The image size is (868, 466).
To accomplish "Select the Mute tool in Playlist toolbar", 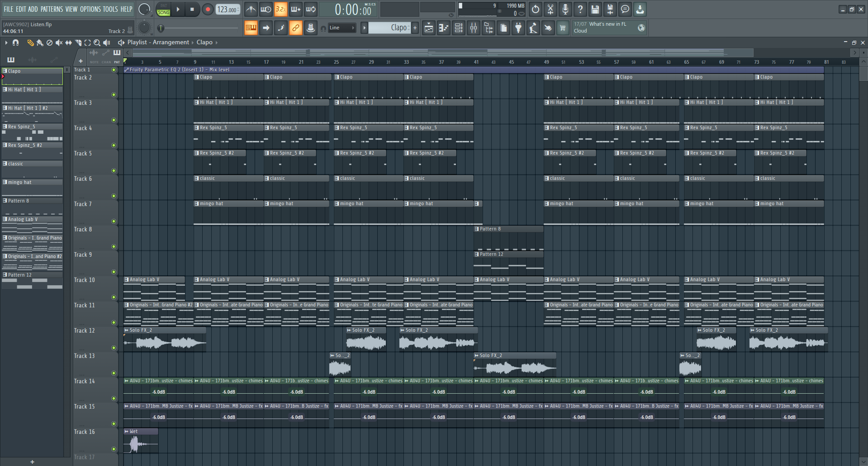I will click(x=59, y=42).
